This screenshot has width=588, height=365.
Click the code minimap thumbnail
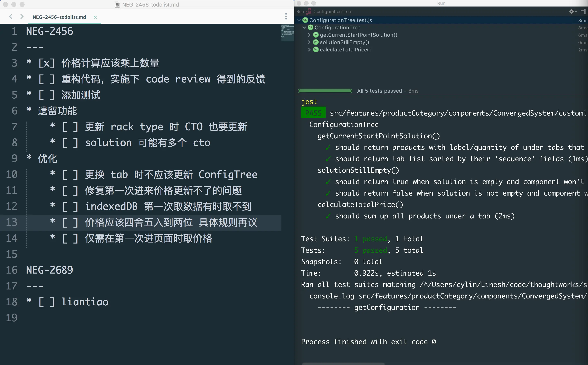pyautogui.click(x=287, y=32)
